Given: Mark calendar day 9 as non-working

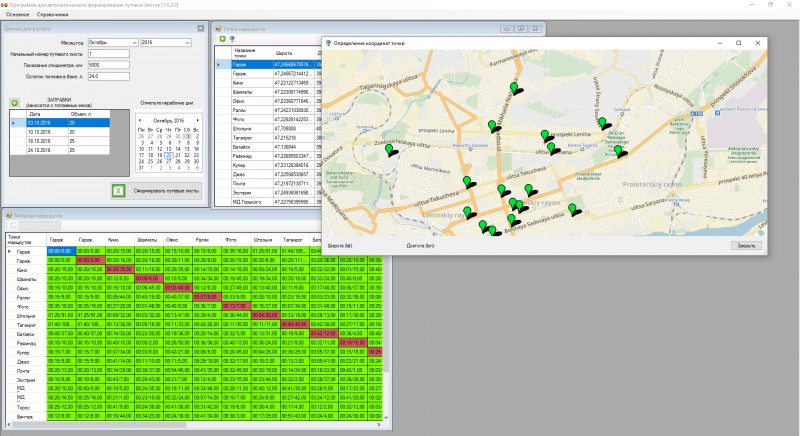Looking at the screenshot, I should [x=197, y=143].
